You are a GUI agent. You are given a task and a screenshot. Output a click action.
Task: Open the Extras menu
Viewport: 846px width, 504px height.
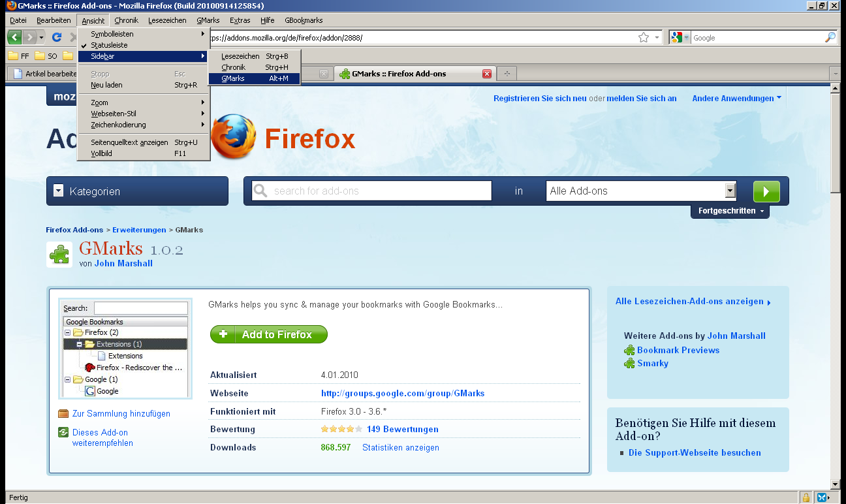pyautogui.click(x=240, y=20)
